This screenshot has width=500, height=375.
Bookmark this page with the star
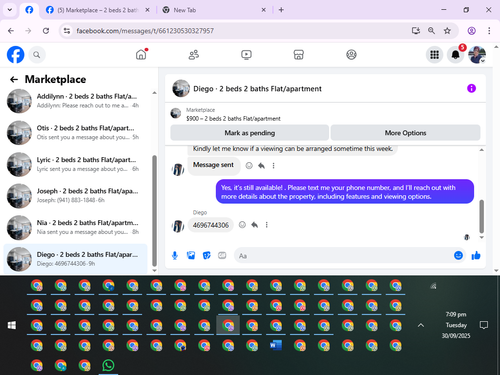[x=447, y=31]
